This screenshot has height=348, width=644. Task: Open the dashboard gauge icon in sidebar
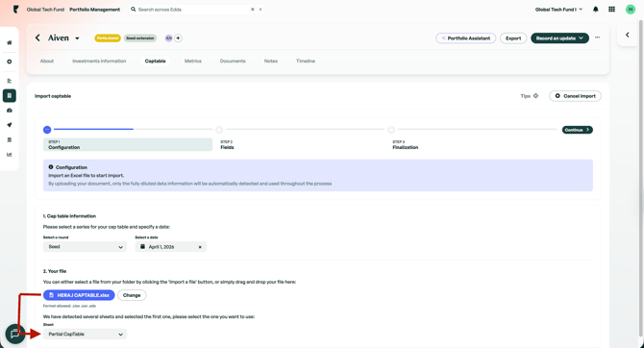click(x=10, y=111)
